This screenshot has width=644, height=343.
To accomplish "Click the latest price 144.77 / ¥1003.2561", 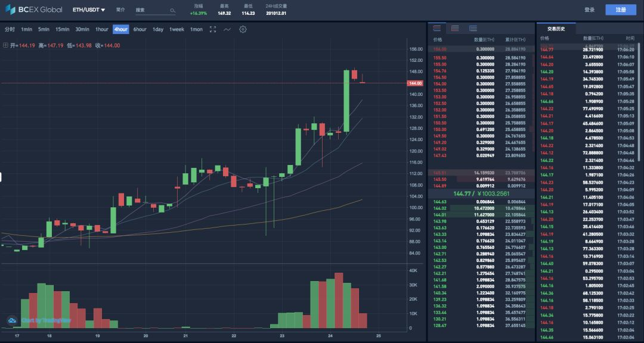I will pyautogui.click(x=481, y=194).
